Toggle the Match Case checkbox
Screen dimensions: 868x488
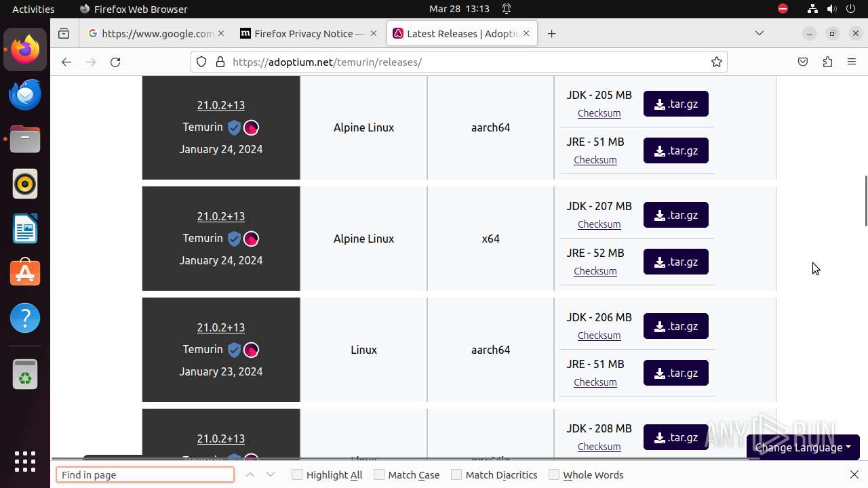(379, 474)
